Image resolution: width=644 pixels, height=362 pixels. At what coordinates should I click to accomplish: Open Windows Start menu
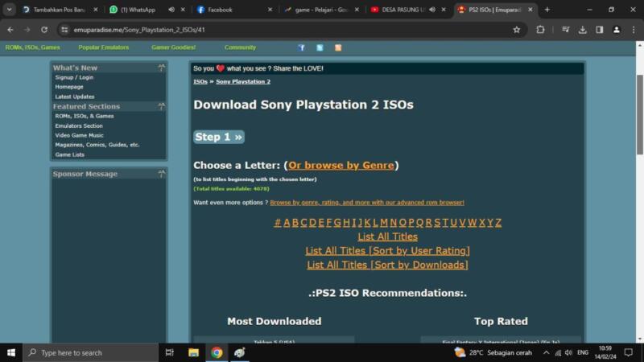(x=11, y=352)
